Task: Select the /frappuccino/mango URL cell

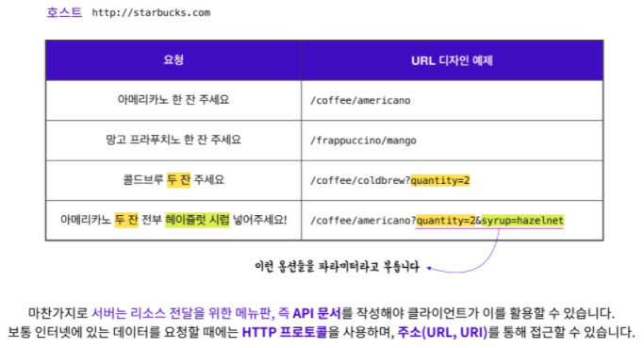Action: (452, 141)
